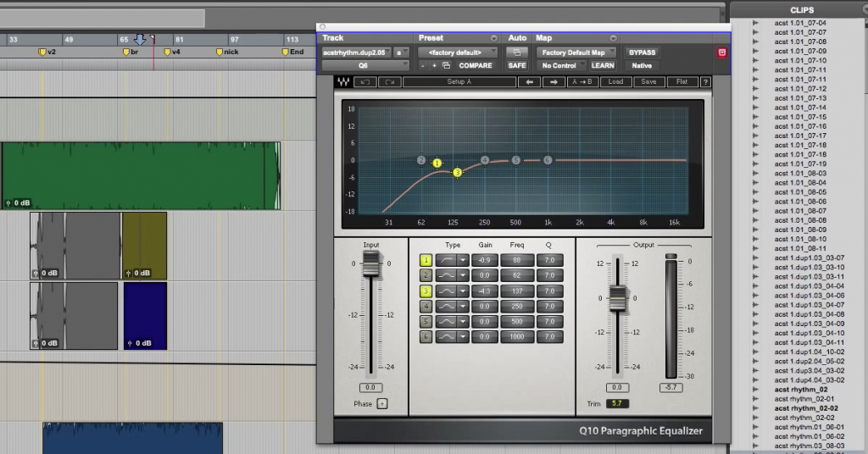868x454 pixels.
Task: Select band 2 node on the EQ graph
Action: [421, 160]
